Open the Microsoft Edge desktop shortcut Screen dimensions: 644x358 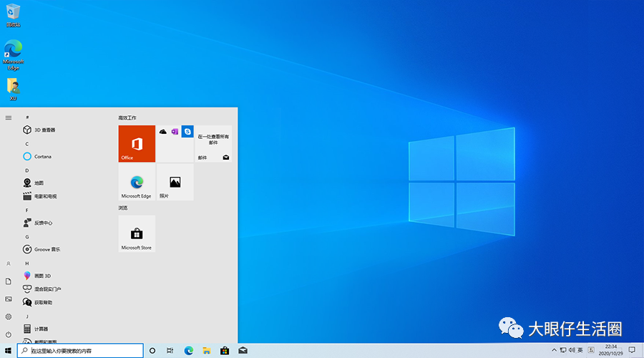coord(13,55)
